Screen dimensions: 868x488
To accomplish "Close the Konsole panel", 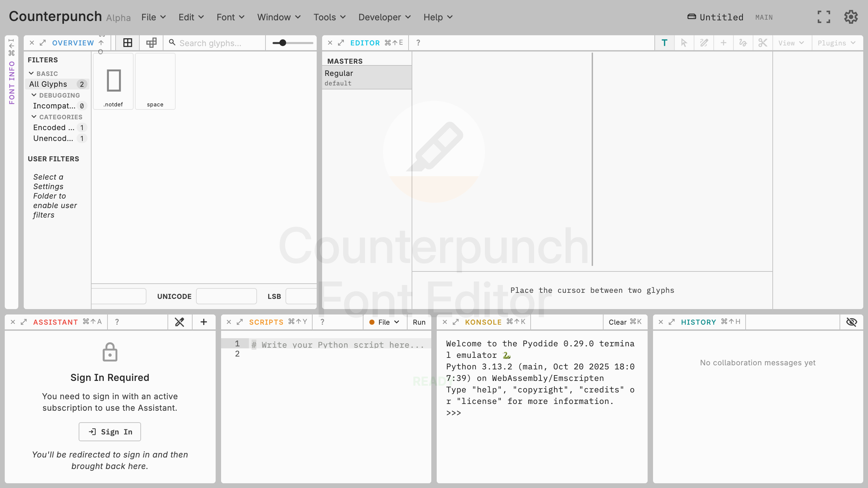I will point(445,322).
